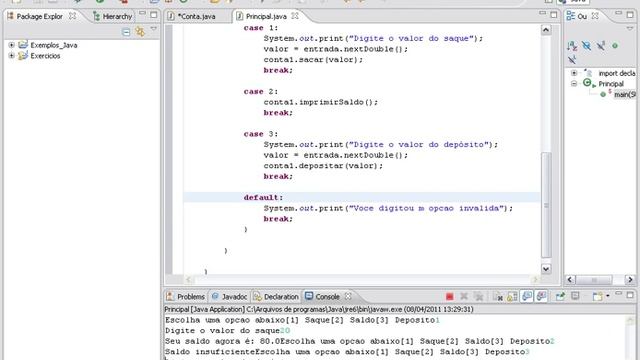
Task: Select the Exemplos_Java project icon
Action: coord(23,44)
